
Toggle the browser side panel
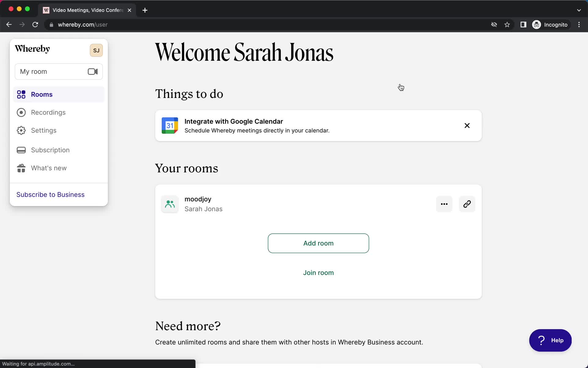[523, 25]
